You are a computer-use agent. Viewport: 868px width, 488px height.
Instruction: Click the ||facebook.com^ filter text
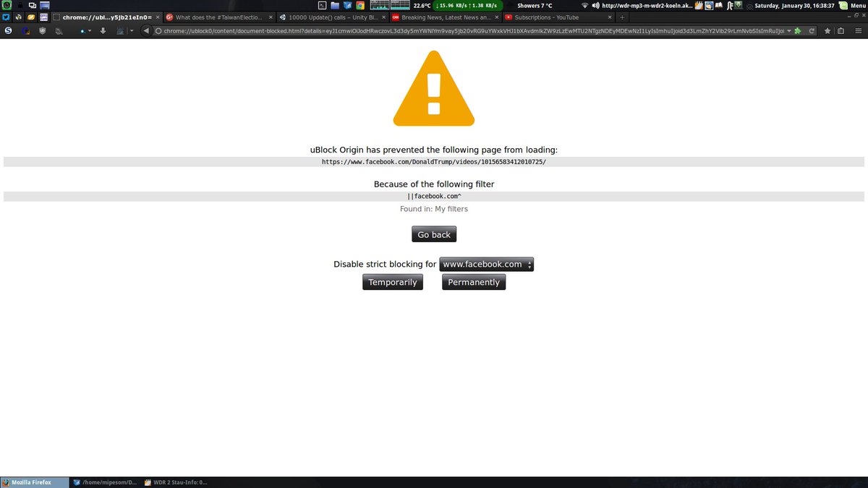point(434,197)
